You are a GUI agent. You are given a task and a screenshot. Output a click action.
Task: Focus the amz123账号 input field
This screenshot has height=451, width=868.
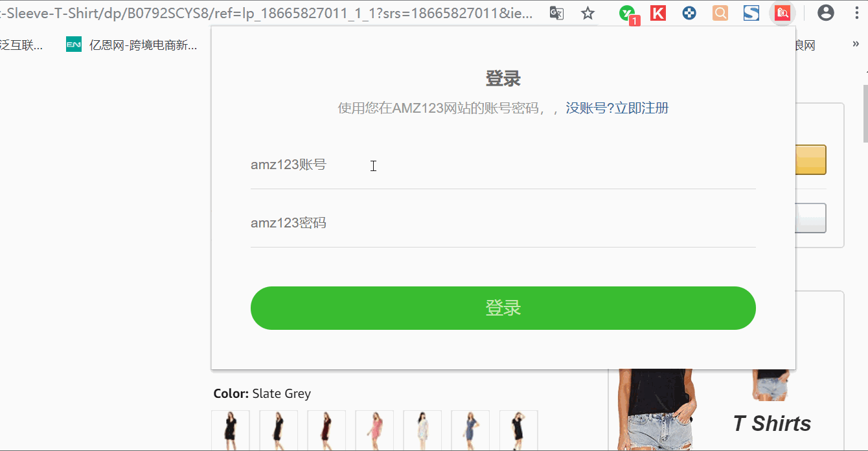click(503, 165)
